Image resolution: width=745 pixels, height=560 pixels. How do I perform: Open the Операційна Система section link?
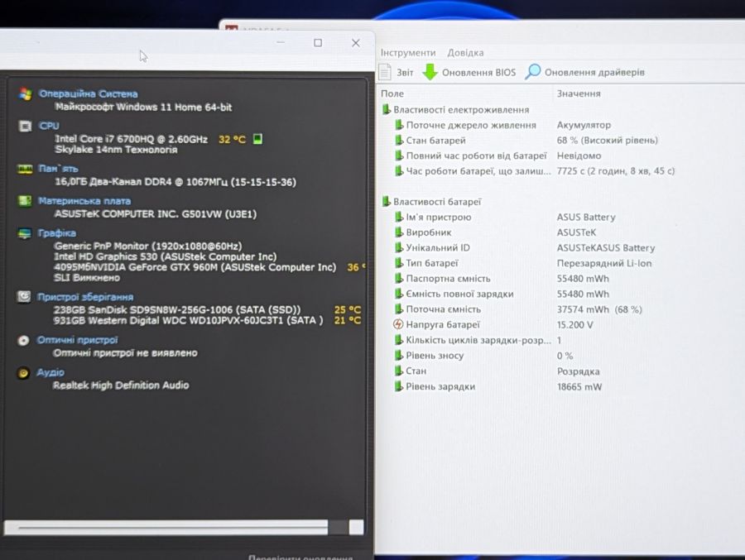(89, 94)
